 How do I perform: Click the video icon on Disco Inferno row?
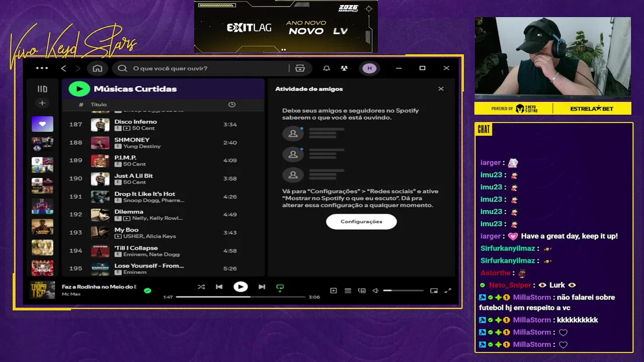click(x=127, y=128)
